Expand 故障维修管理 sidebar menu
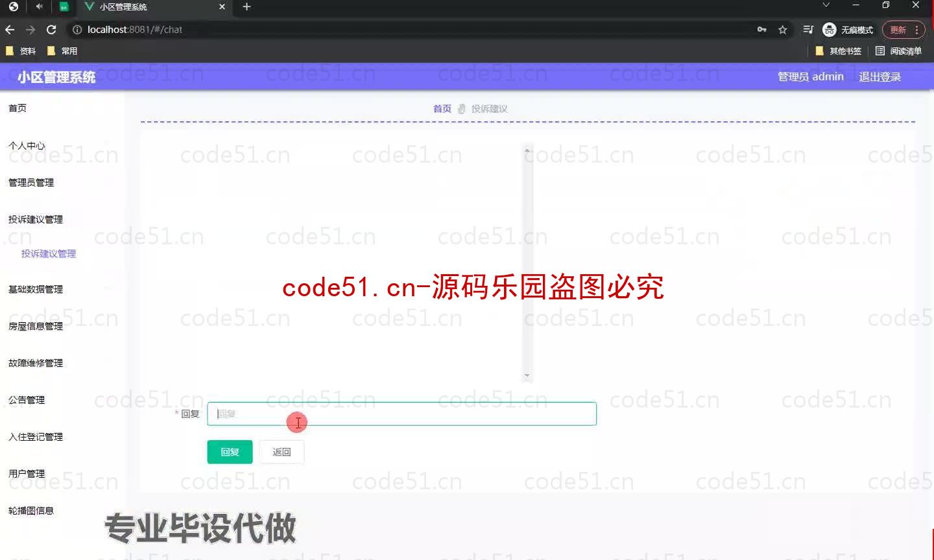 tap(36, 364)
